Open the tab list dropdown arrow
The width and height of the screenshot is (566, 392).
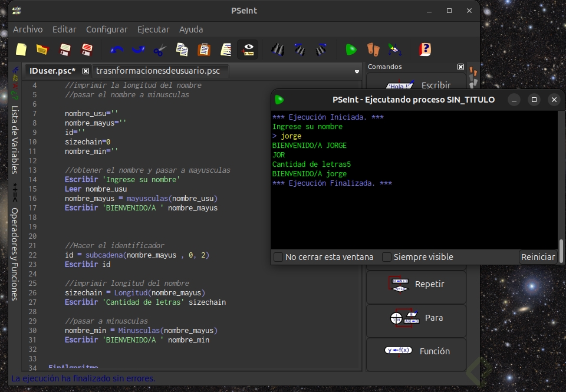click(357, 72)
